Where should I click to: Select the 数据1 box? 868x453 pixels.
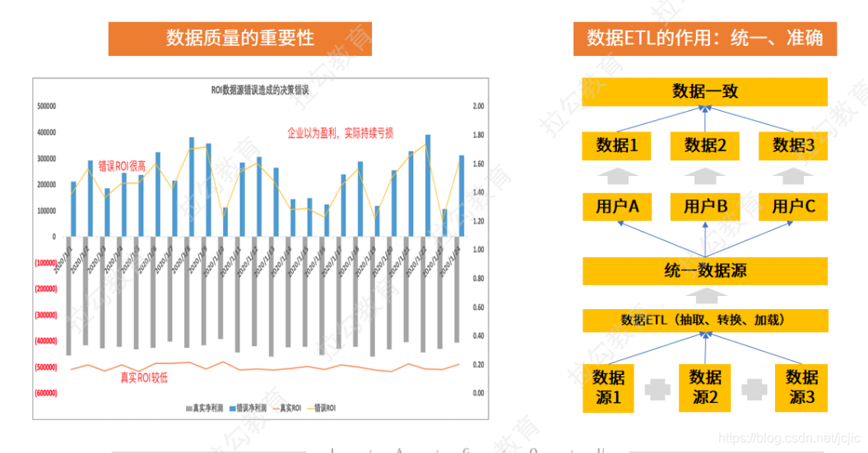point(616,146)
